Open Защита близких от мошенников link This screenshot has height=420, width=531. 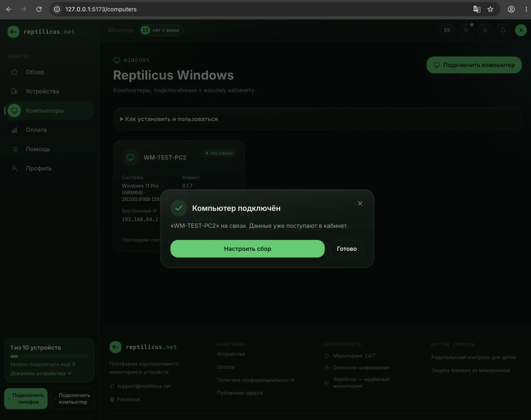pyautogui.click(x=470, y=370)
